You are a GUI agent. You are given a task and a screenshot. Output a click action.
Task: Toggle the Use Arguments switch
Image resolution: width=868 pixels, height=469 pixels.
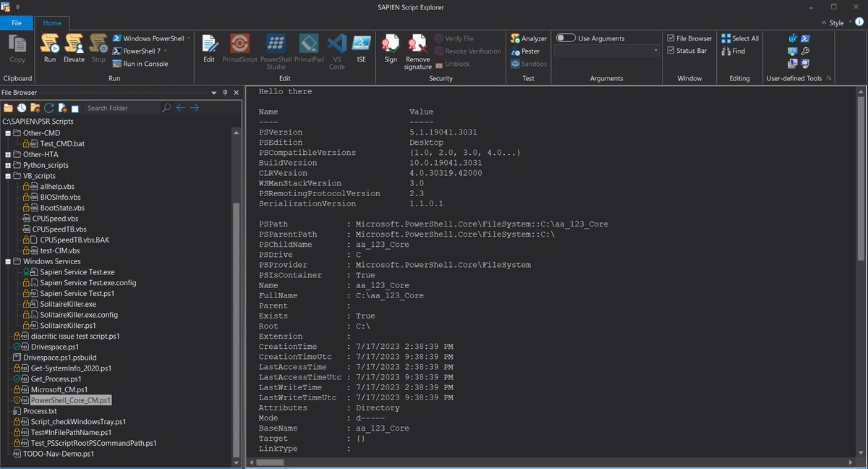566,38
